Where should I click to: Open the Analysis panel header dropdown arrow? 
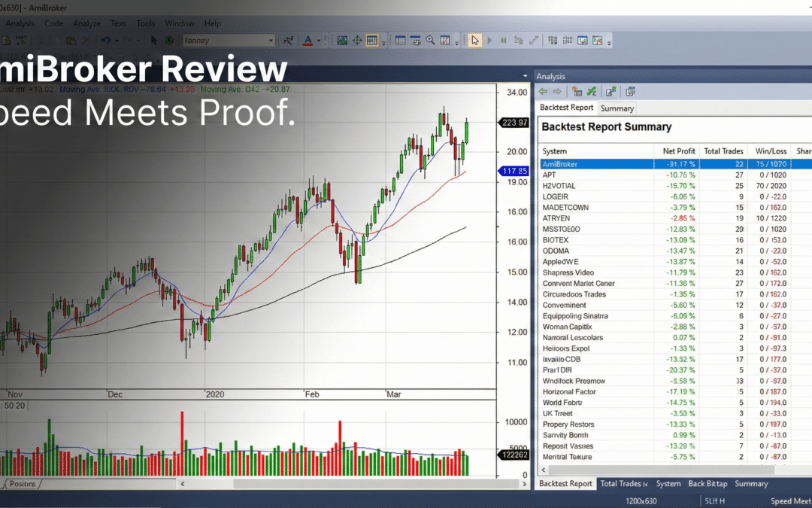(525, 76)
